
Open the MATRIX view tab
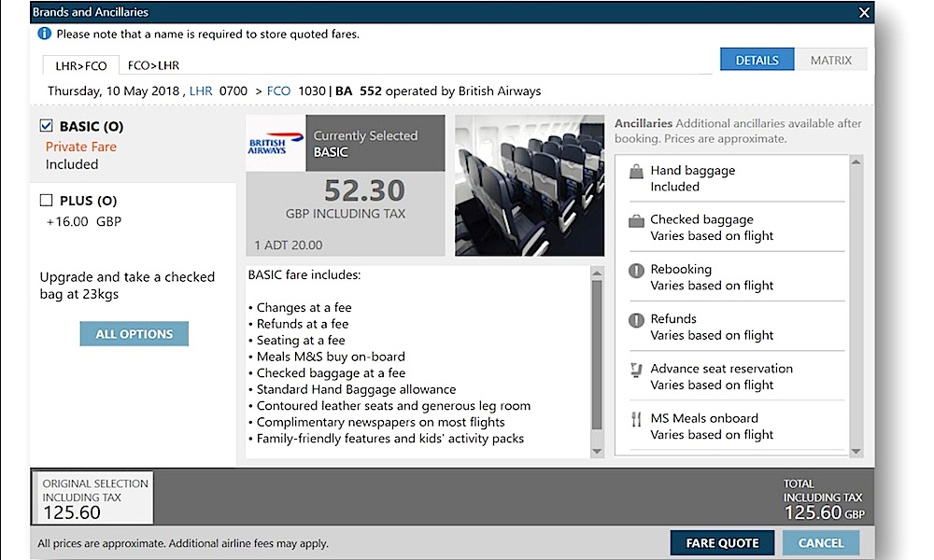click(830, 60)
